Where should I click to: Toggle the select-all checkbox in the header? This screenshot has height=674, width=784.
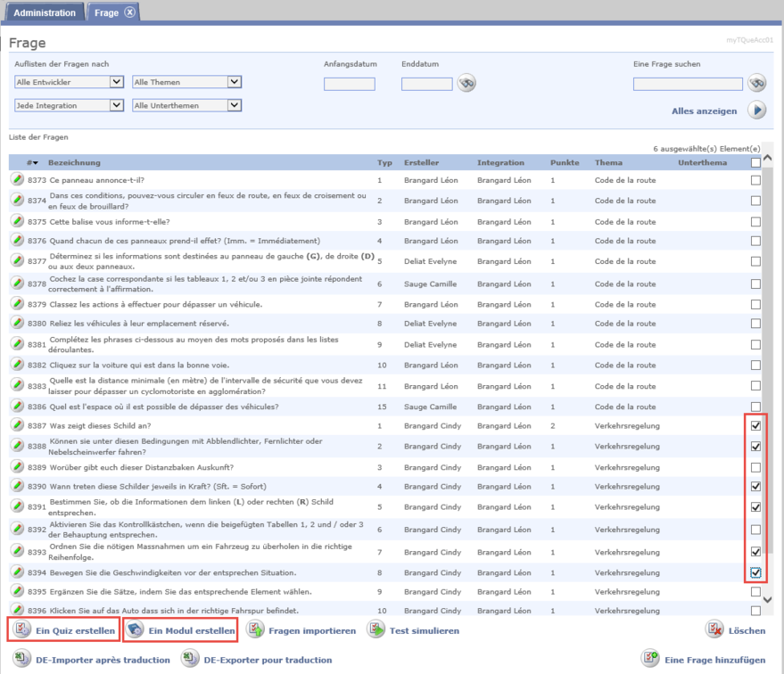point(755,163)
